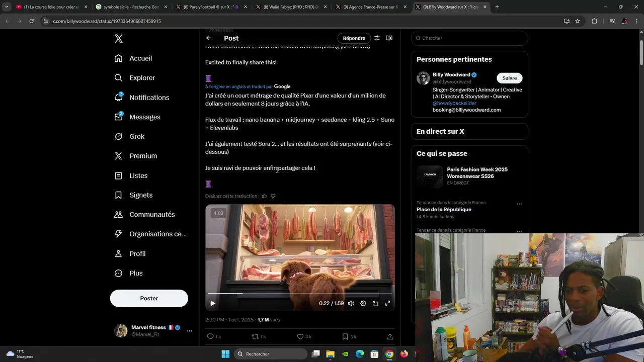
Task: Open Marvel fitness account options menu
Action: coord(190,331)
